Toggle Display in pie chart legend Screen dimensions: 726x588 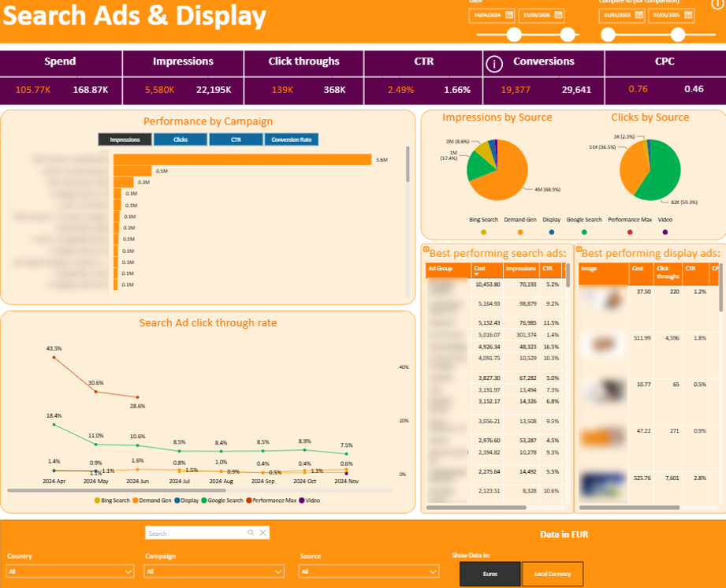tap(552, 226)
